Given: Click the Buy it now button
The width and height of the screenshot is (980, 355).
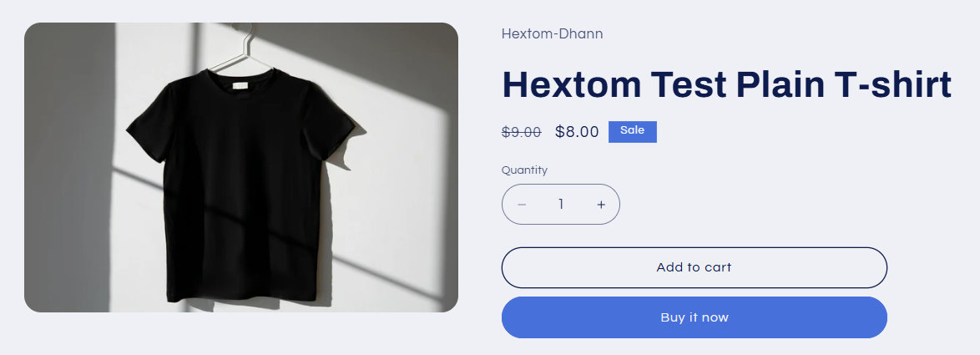Looking at the screenshot, I should point(695,317).
